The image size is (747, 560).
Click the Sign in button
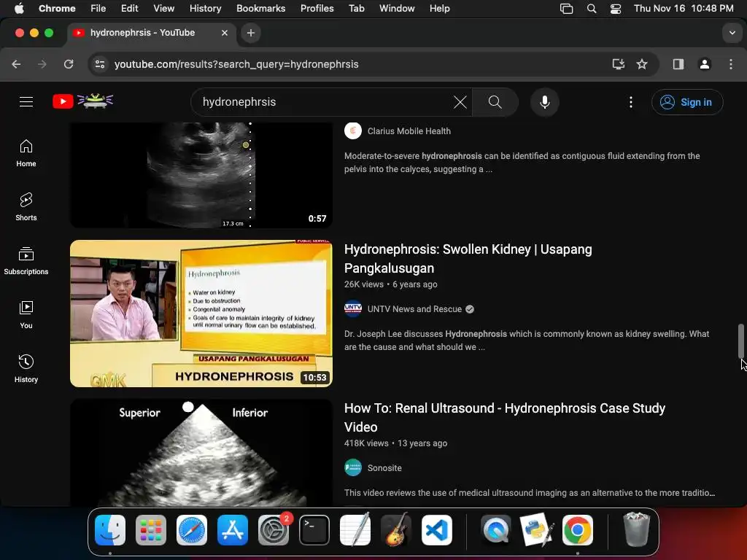click(687, 102)
